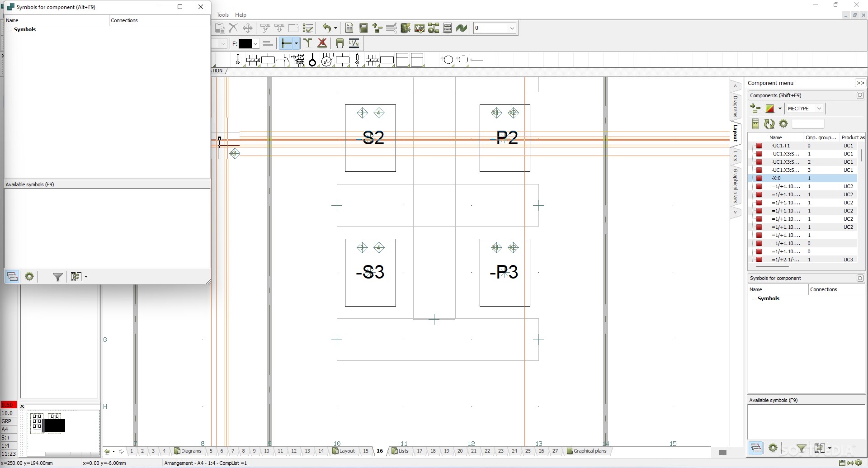868x468 pixels.
Task: Open the Diagrams page tab at bottom
Action: coord(188,451)
